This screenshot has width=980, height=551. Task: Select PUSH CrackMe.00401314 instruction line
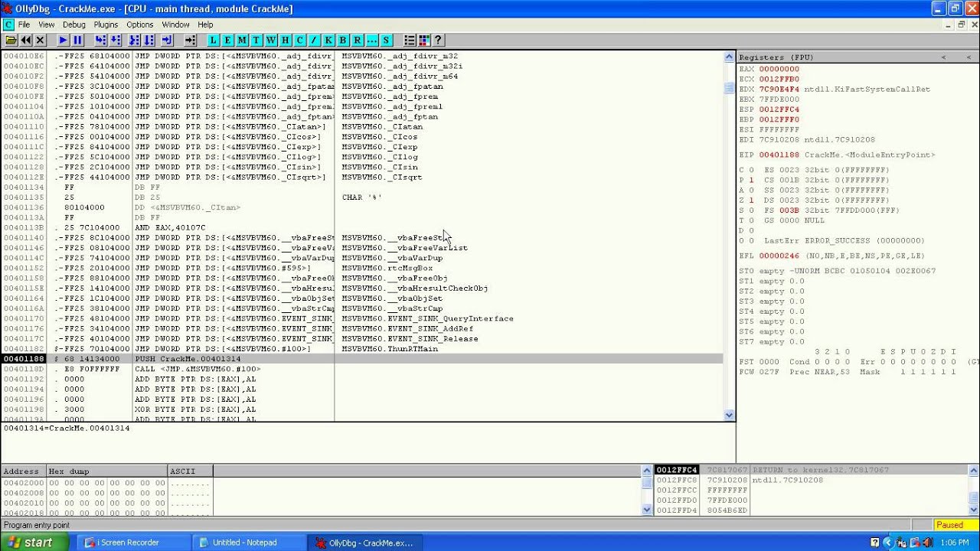click(362, 359)
